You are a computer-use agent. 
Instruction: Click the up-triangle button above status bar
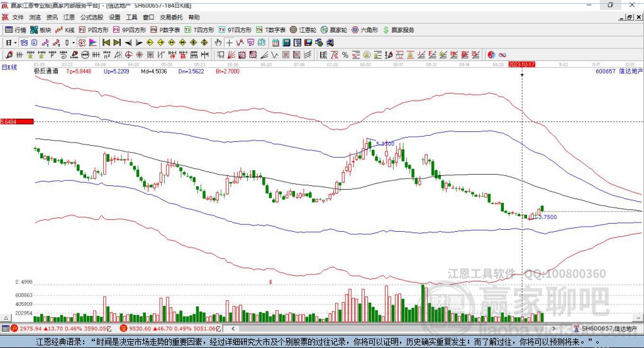6,318
